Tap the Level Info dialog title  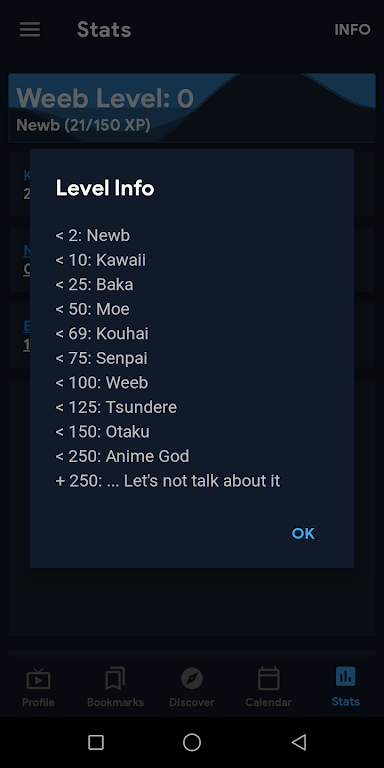tap(105, 188)
